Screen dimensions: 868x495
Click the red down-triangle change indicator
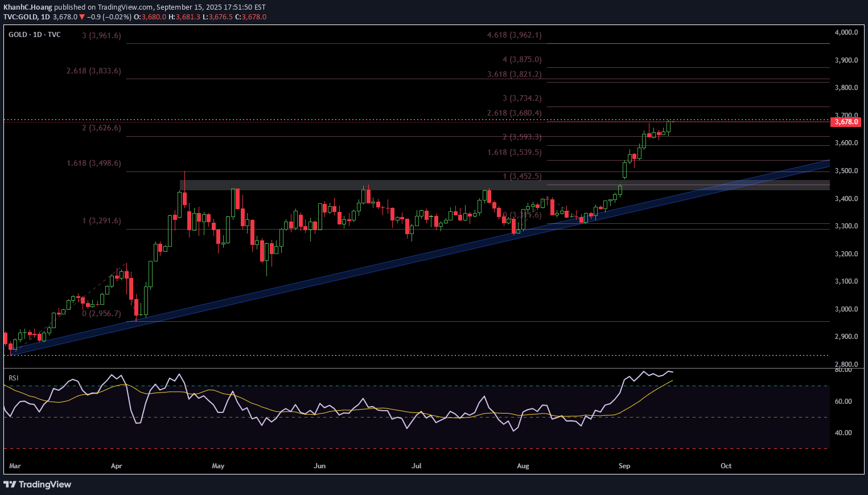click(x=82, y=17)
